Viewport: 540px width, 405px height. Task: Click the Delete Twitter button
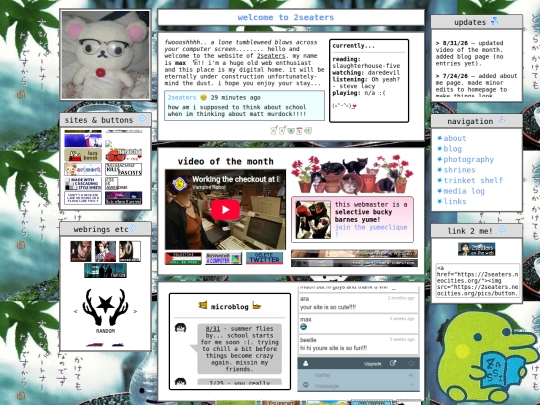click(264, 258)
